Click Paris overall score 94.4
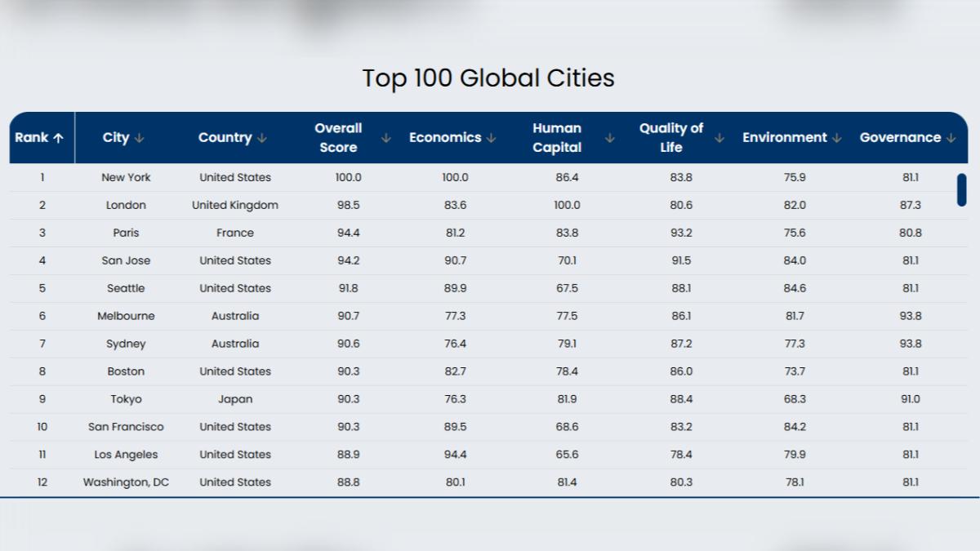 click(x=349, y=233)
